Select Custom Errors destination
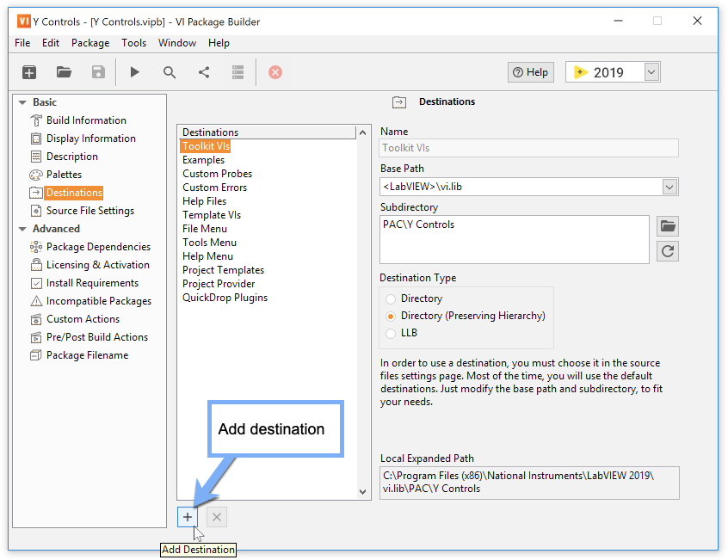This screenshot has height=560, width=728. pos(214,188)
